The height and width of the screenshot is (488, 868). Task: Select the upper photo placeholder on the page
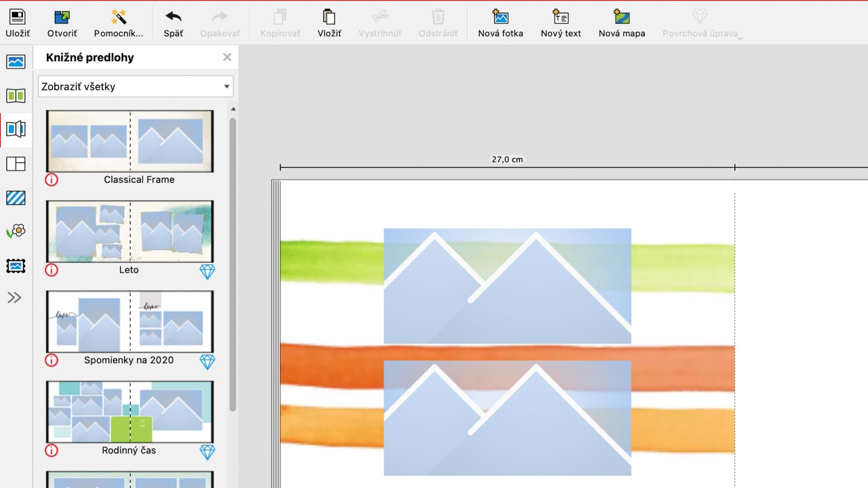pos(507,286)
